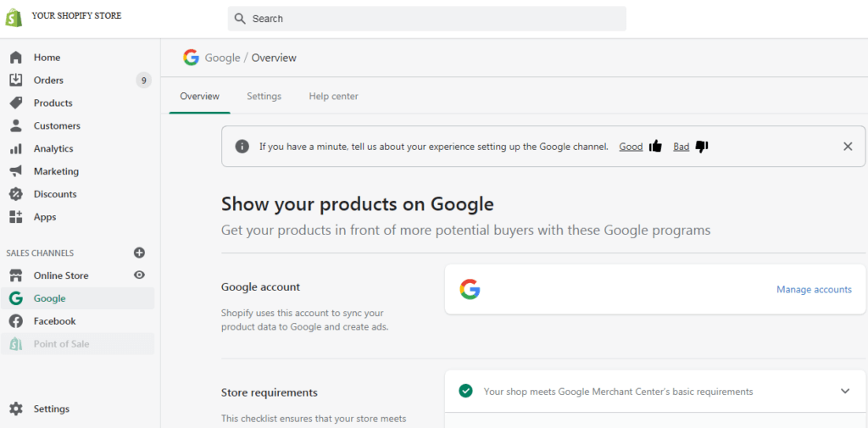The image size is (868, 428).
Task: Open the Overview tab
Action: [200, 97]
